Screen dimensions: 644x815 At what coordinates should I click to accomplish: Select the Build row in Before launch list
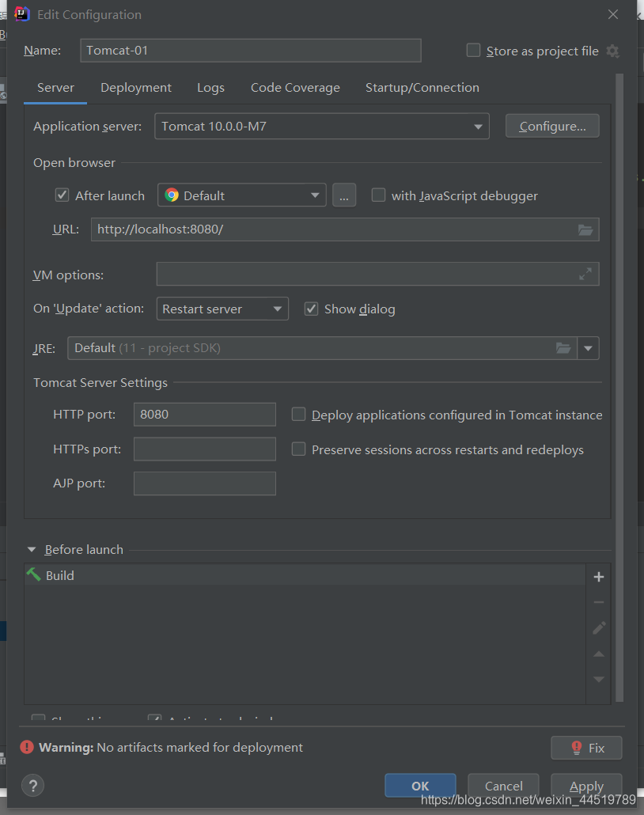coord(305,575)
